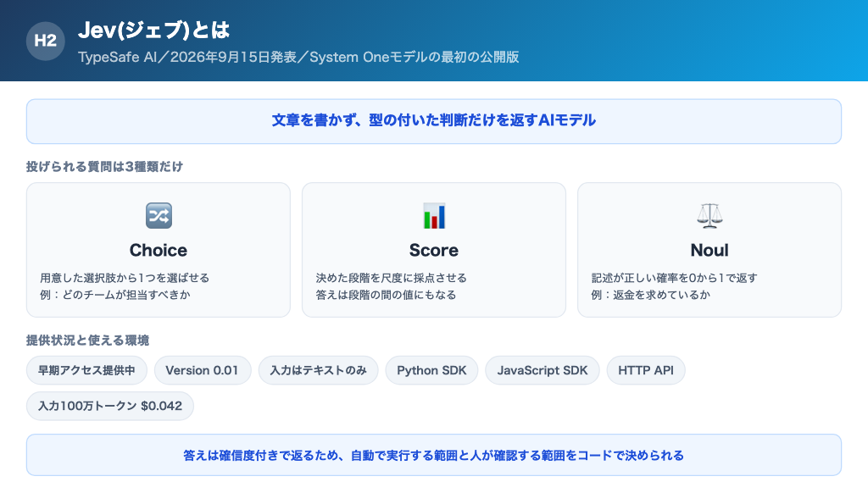Click the Noul balance scale icon

[x=709, y=216]
